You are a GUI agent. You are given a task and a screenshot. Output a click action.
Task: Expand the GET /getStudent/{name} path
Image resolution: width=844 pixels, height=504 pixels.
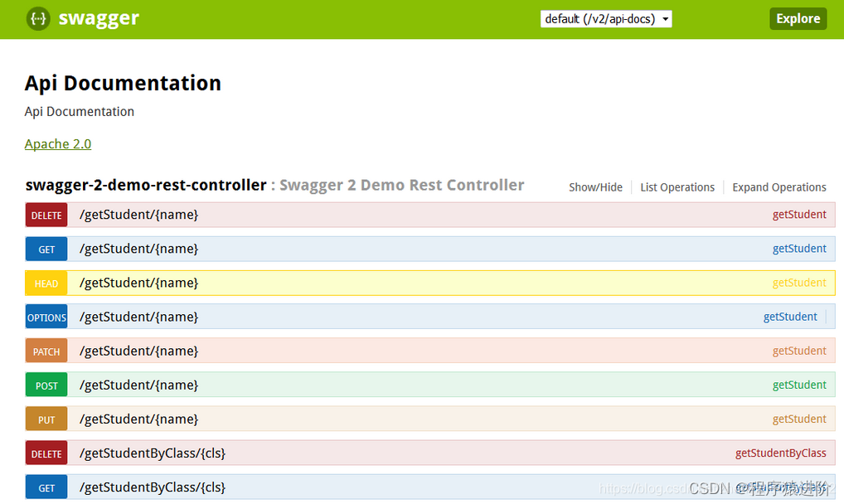pyautogui.click(x=139, y=250)
